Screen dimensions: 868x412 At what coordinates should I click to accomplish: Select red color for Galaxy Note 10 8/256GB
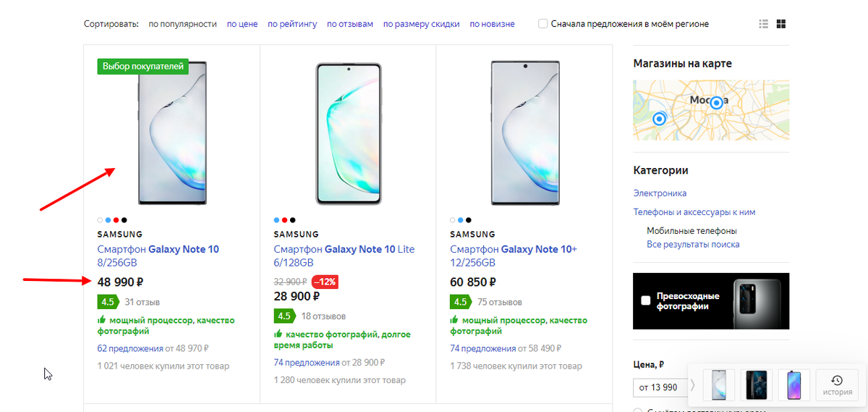(116, 220)
